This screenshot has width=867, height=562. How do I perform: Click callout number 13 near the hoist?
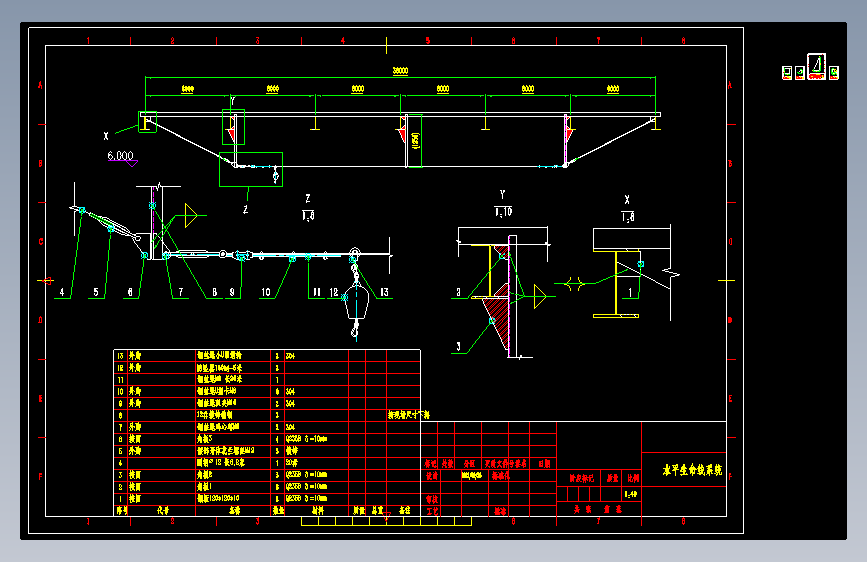tap(384, 292)
